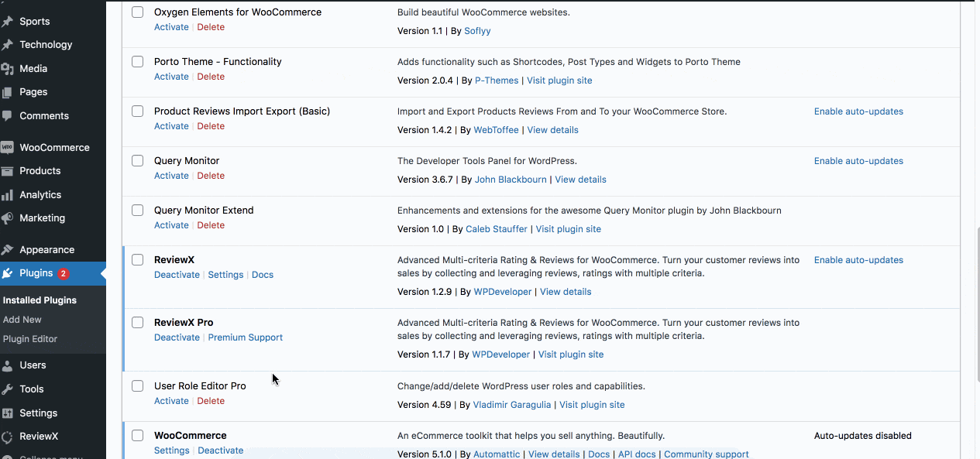Click the Pages icon in sidebar

[8, 92]
